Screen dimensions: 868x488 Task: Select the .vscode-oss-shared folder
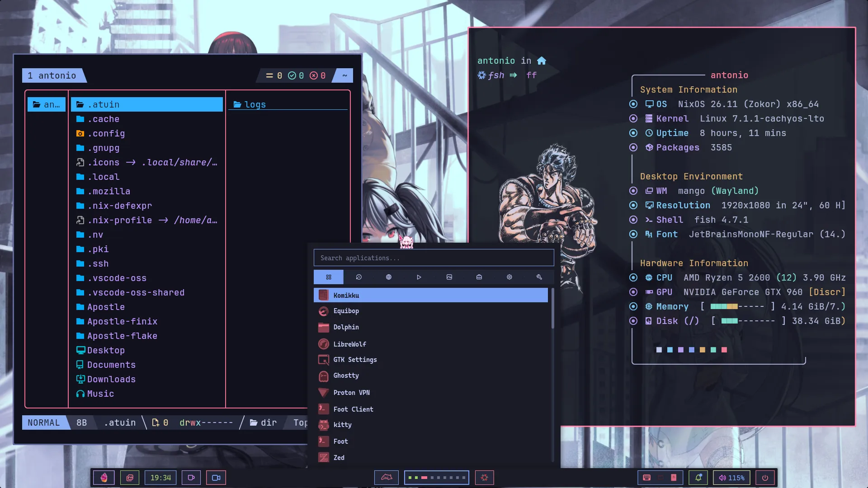(x=147, y=292)
